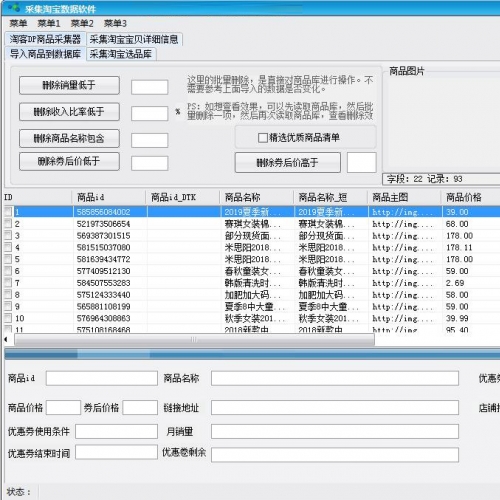
Task: Check the checkbox for row 4
Action: (8, 247)
